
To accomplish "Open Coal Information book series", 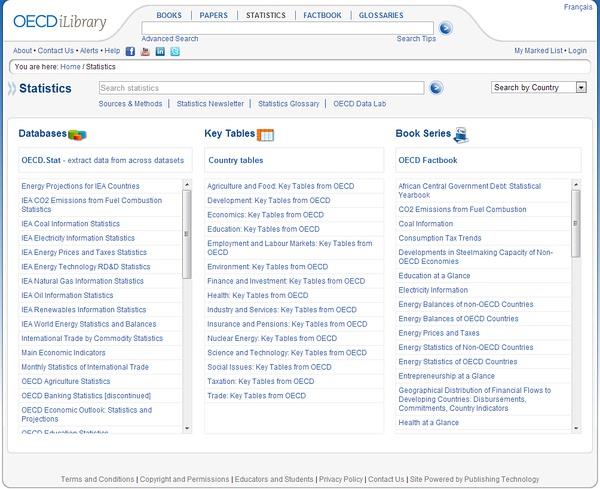I will (x=426, y=224).
